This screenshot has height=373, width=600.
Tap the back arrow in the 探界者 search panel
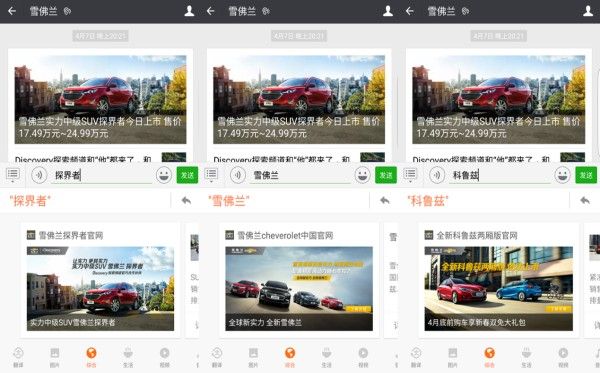[12, 11]
